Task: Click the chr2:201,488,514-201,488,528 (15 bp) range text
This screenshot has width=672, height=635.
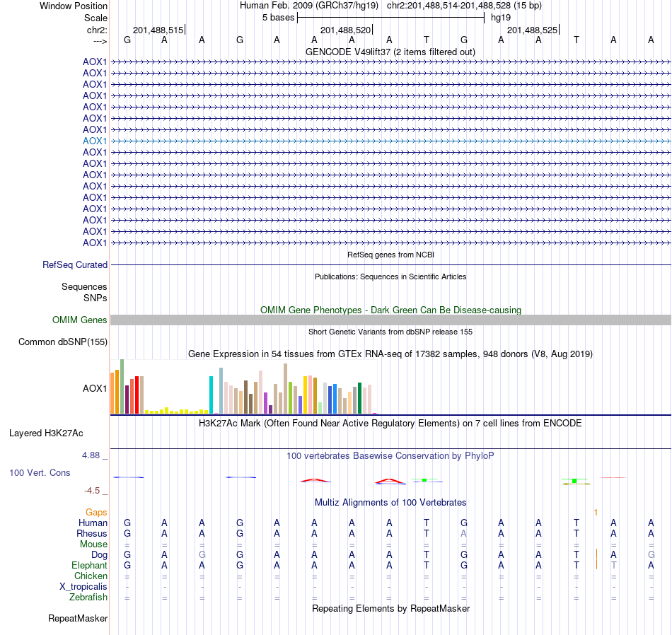Action: 464,6
